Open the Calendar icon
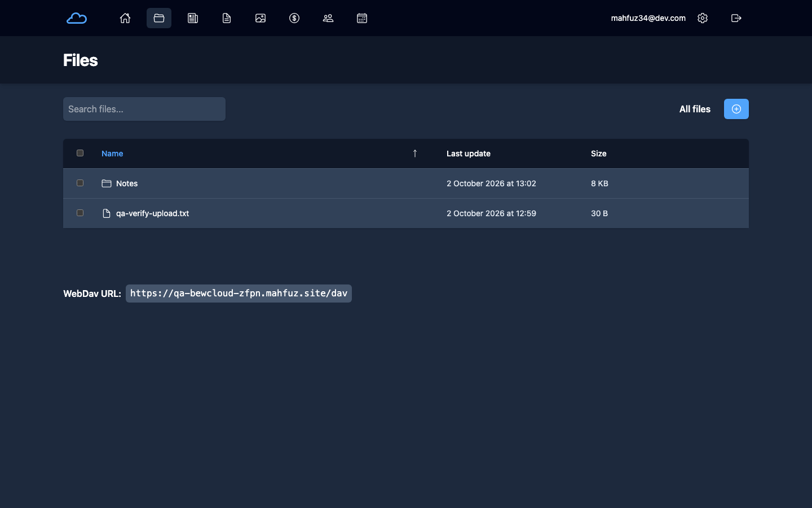Screen dimensions: 812x508 click(362, 18)
